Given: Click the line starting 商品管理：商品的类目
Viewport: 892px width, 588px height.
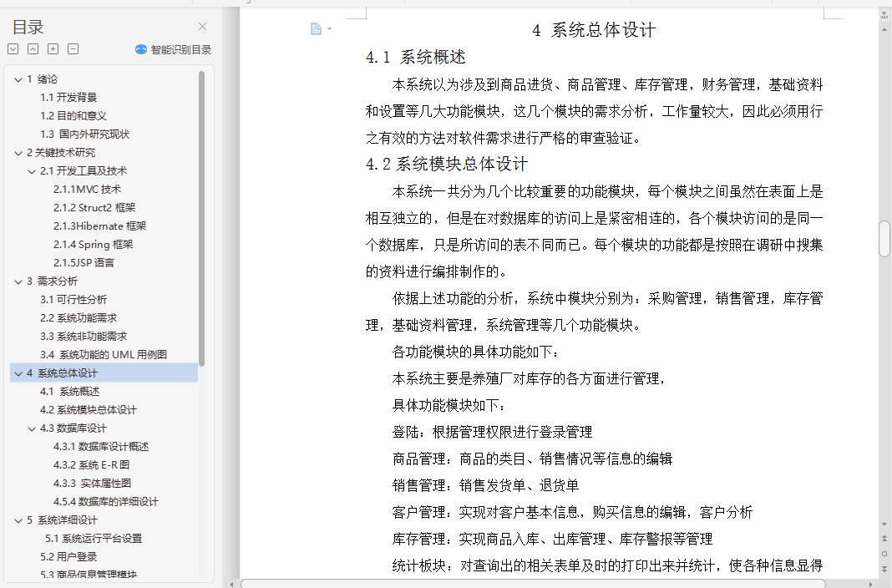Looking at the screenshot, I should (x=533, y=459).
